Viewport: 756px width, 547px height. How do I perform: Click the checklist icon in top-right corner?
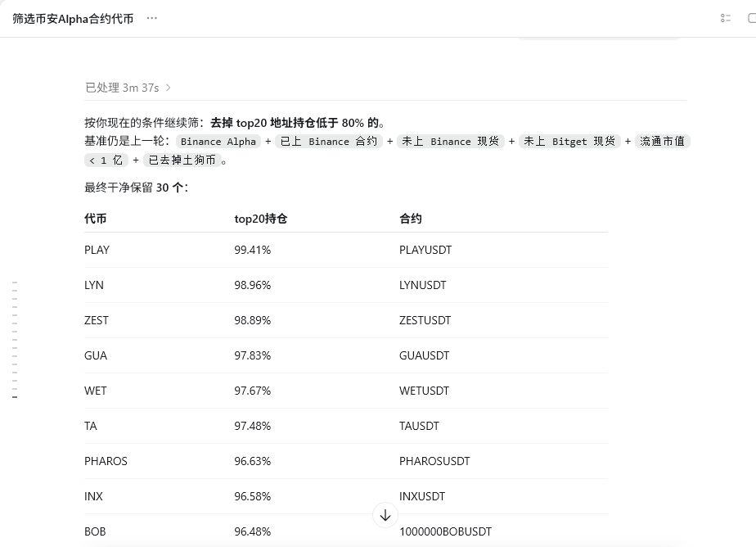(x=726, y=18)
